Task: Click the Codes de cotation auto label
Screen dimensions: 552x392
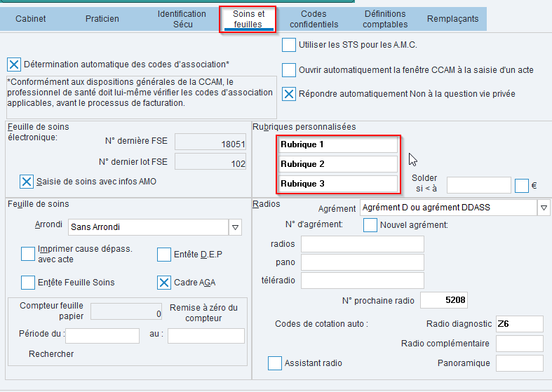Action: 321,324
